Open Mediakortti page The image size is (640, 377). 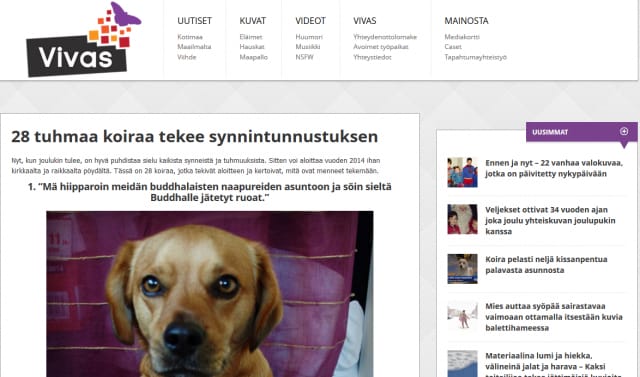462,37
